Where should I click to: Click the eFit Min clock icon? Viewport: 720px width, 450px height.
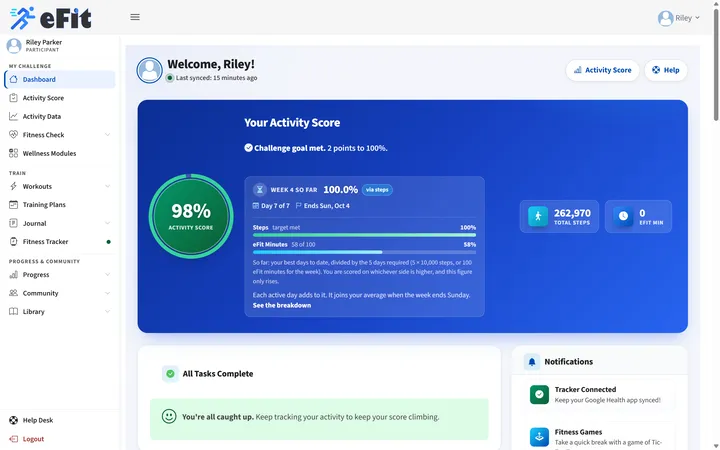pos(623,216)
